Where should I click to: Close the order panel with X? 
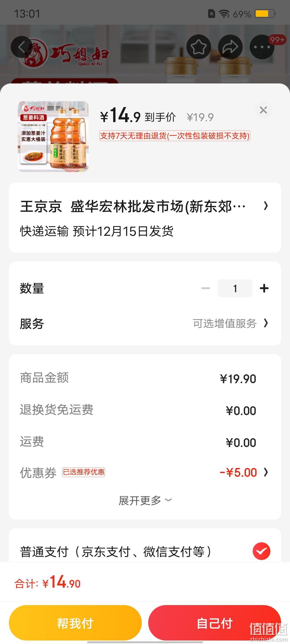(x=263, y=110)
